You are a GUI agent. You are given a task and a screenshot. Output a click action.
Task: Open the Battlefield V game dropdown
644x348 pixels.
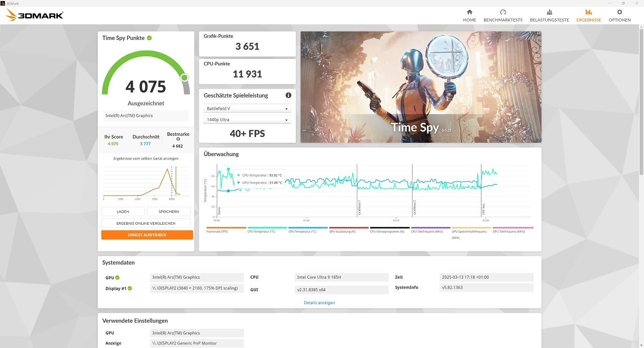point(247,109)
